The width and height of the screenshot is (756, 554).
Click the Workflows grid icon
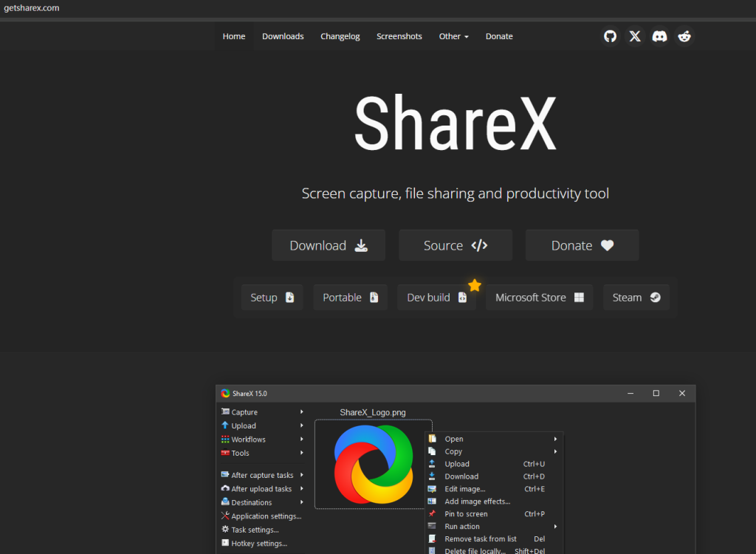tap(225, 440)
